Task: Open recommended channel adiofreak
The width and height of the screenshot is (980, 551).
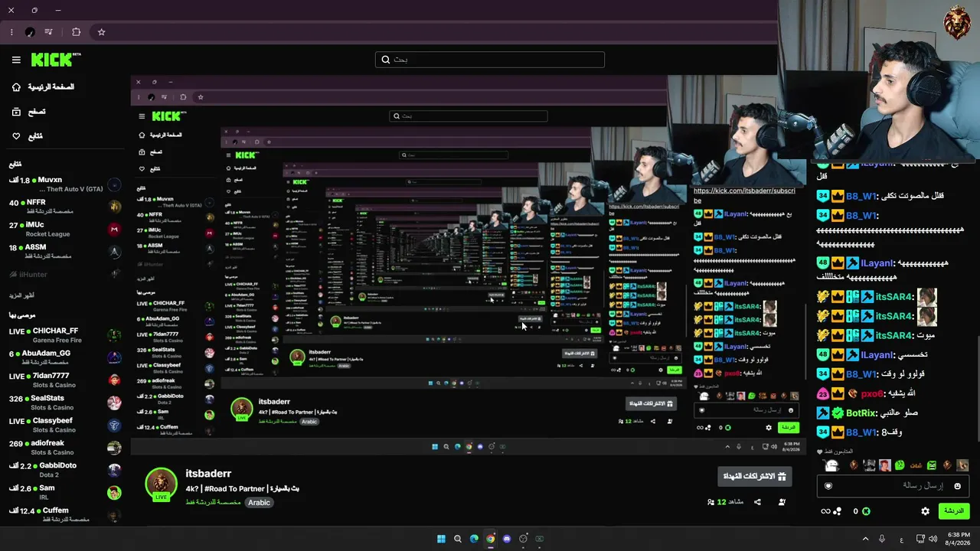Action: [65, 447]
